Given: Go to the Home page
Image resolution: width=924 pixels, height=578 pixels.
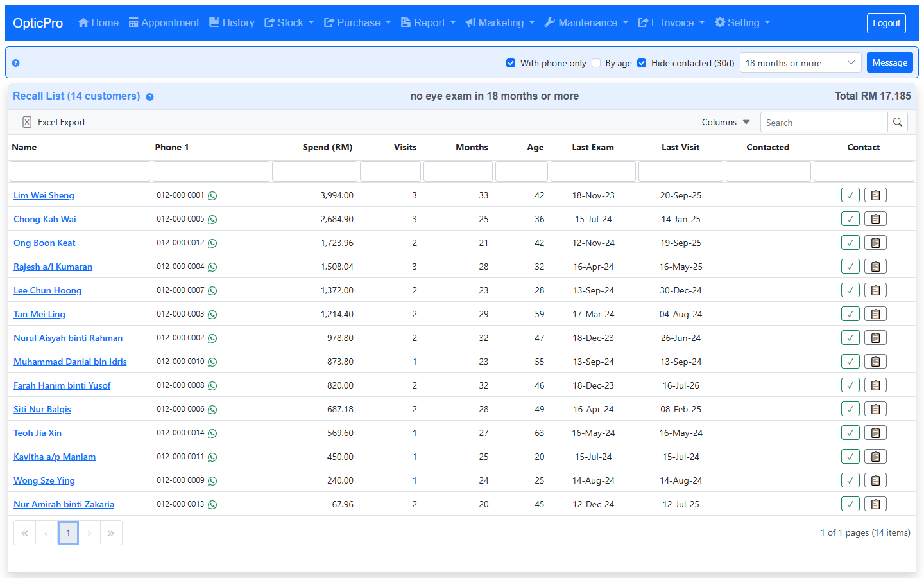Looking at the screenshot, I should point(98,22).
